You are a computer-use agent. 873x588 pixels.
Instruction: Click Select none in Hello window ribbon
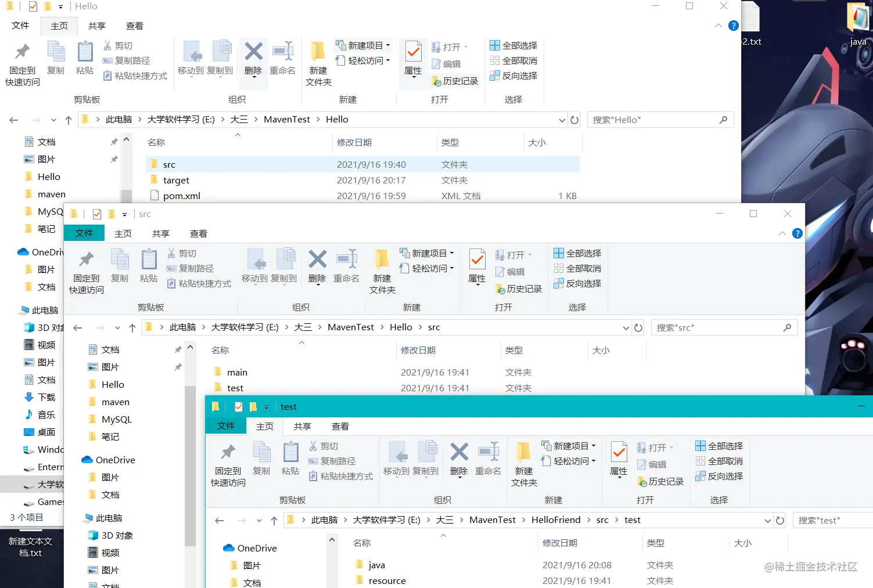(513, 60)
